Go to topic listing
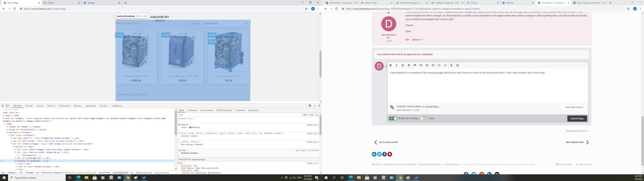Screen dimensions: 644x181 [386, 142]
